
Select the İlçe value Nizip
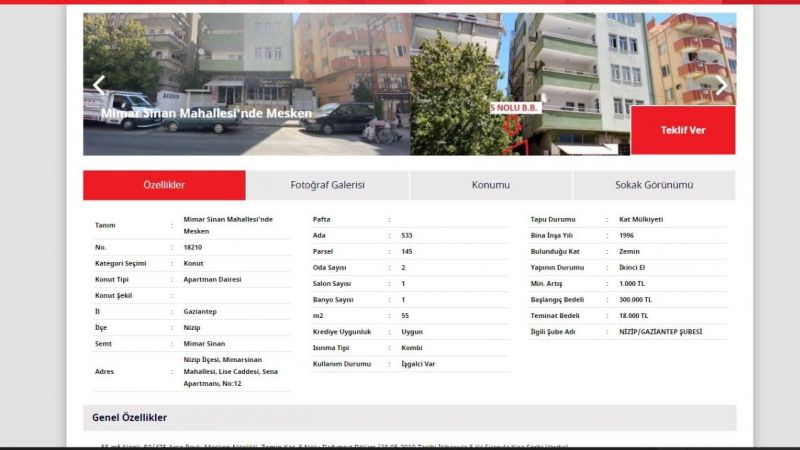click(x=192, y=328)
